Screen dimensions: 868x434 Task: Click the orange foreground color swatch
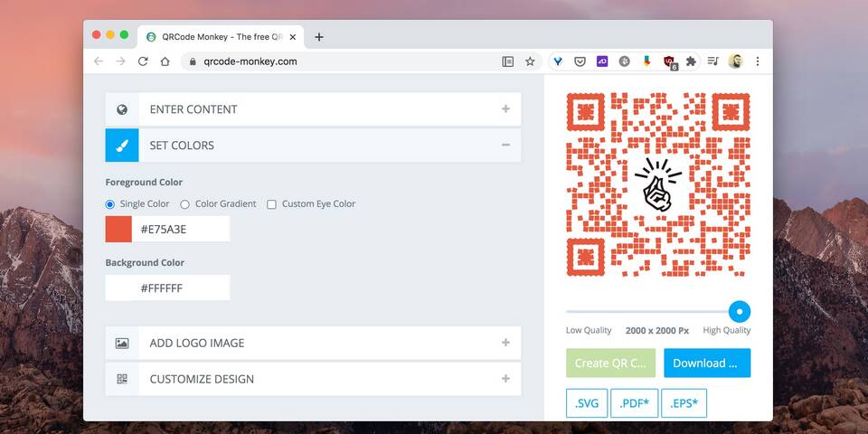(x=118, y=230)
